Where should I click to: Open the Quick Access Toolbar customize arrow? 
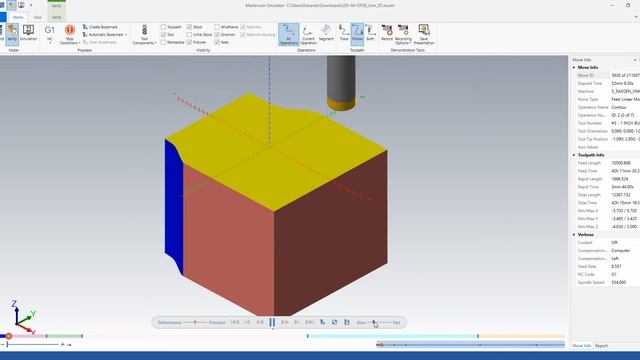coord(31,5)
